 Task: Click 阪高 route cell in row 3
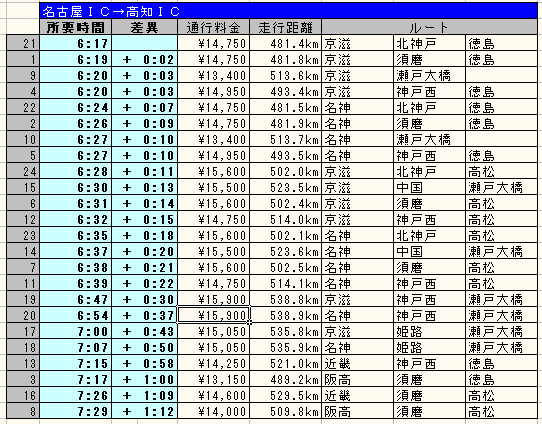pyautogui.click(x=358, y=379)
